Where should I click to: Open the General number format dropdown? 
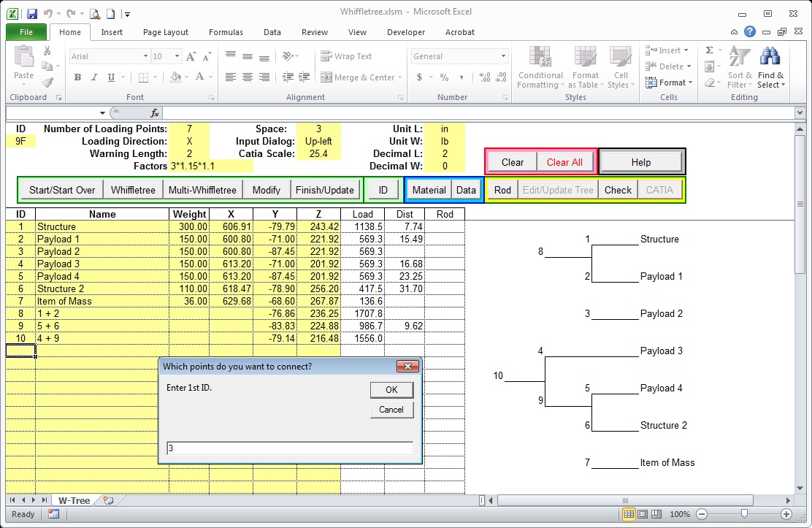point(503,56)
